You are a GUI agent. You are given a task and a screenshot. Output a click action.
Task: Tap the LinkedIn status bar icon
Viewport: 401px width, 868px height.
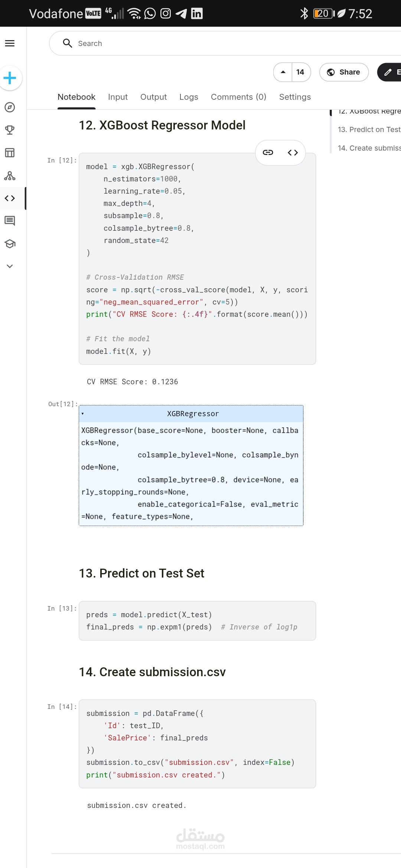(x=197, y=14)
